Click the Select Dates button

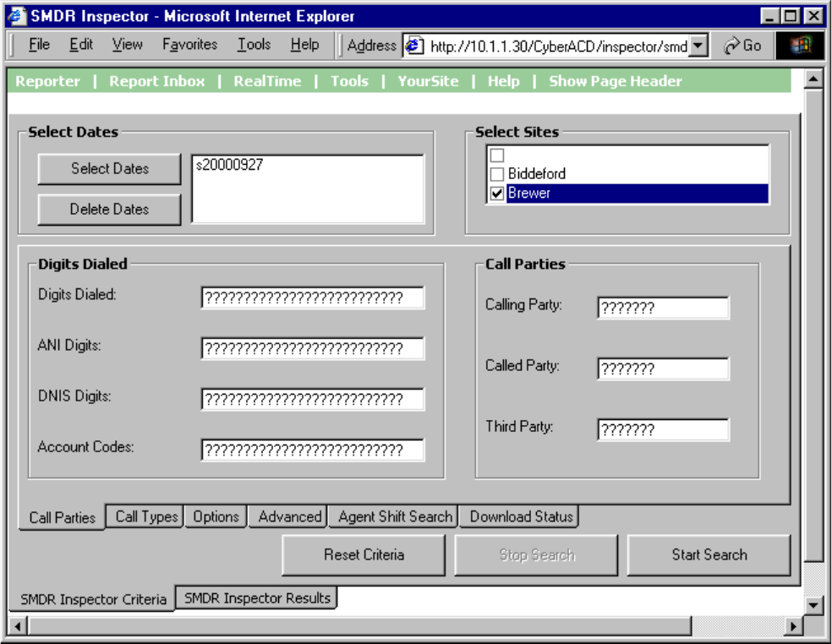coord(110,169)
